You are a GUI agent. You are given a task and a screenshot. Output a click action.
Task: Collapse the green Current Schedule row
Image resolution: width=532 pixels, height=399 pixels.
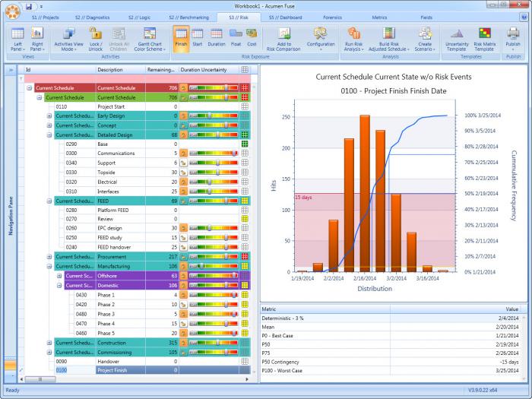pos(40,97)
